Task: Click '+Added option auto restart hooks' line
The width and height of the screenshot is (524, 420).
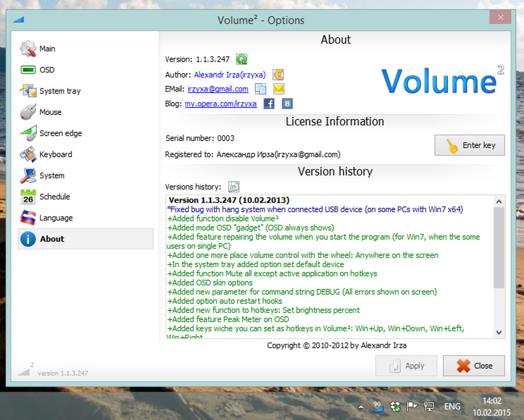Action: coord(224,301)
